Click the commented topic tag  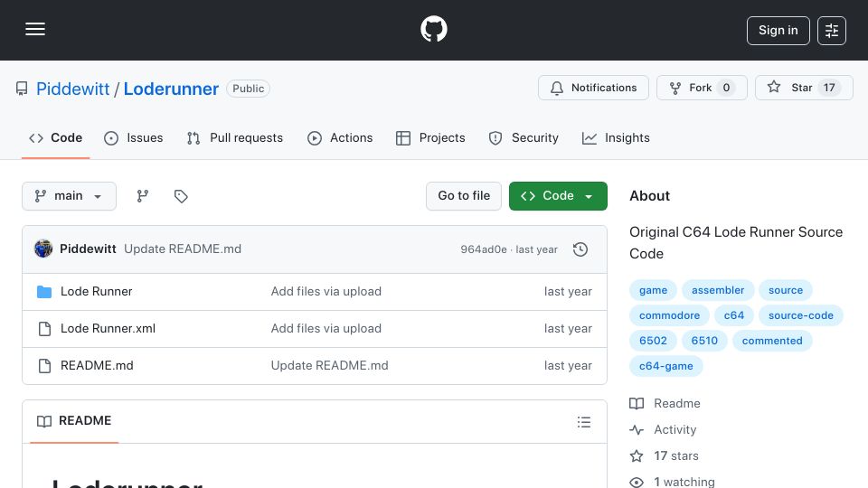coord(772,341)
